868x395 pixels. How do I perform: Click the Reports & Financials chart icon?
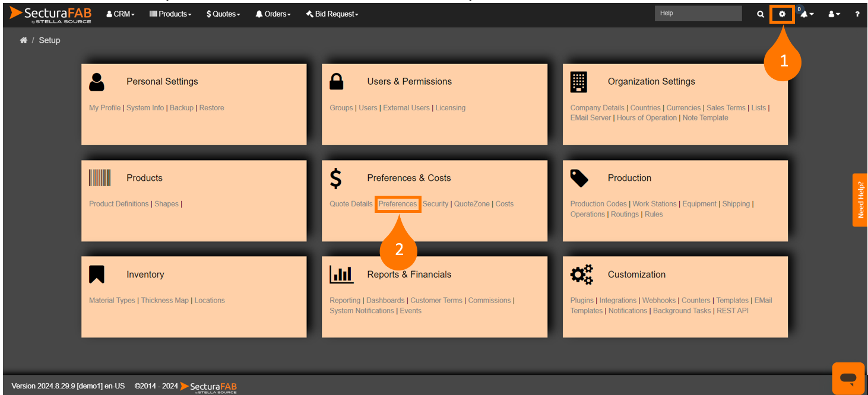[341, 275]
